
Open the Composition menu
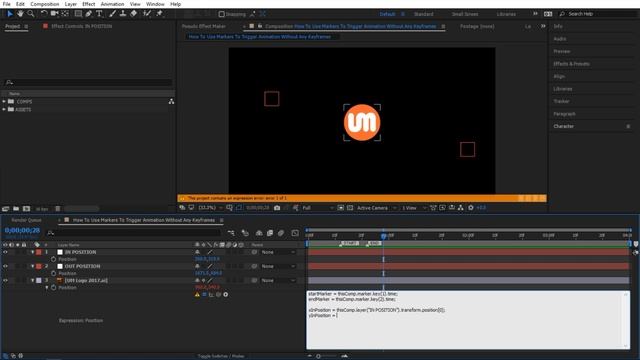coord(45,4)
